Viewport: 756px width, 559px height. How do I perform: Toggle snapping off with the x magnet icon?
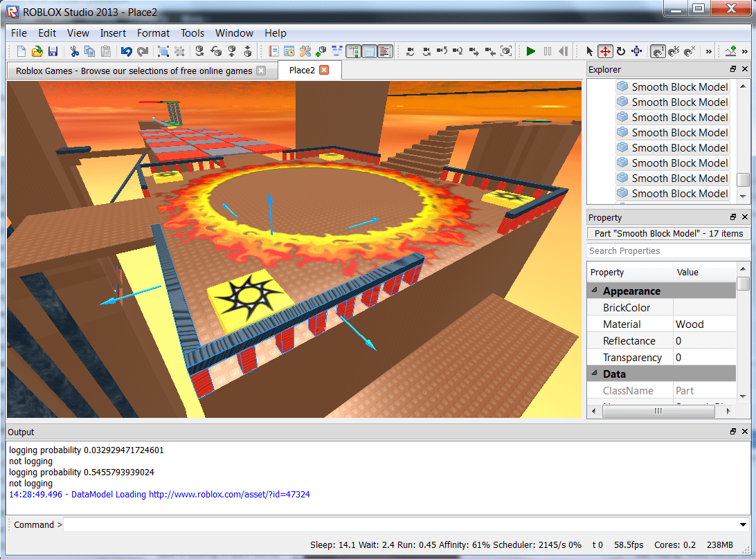pyautogui.click(x=688, y=51)
